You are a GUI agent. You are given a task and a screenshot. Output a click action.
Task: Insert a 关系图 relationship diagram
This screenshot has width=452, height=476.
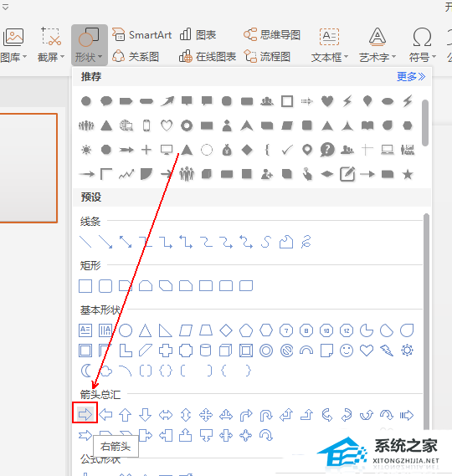coord(136,56)
